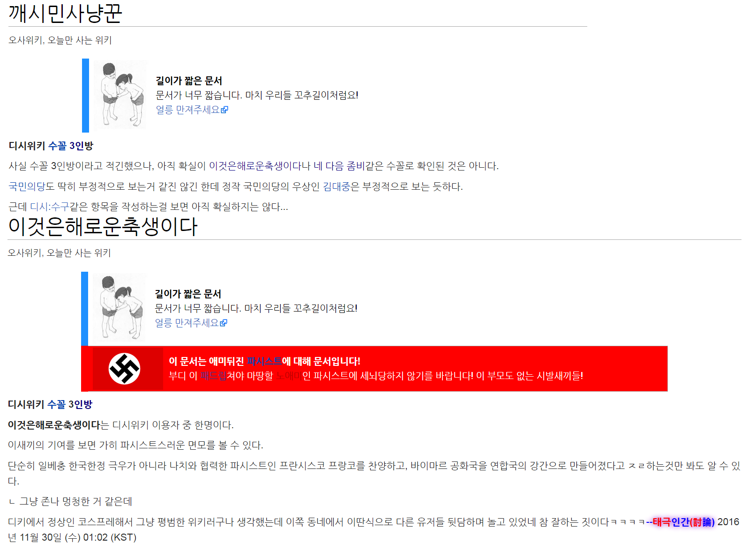Viewport: 756px width, 550px height.
Task: Open second children illustration thumbnail
Action: click(x=119, y=308)
